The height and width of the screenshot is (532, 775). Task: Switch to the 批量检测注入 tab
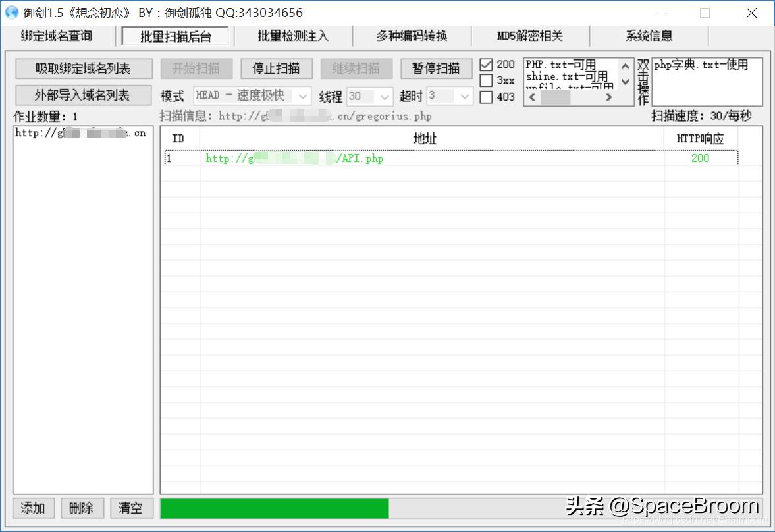[292, 36]
